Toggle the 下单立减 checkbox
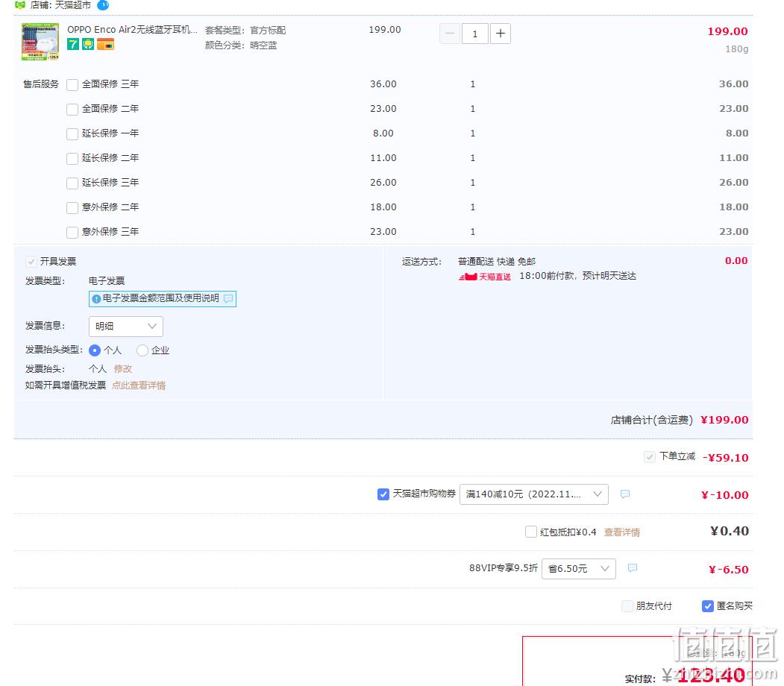Viewport: 784px width, 686px height. click(650, 456)
